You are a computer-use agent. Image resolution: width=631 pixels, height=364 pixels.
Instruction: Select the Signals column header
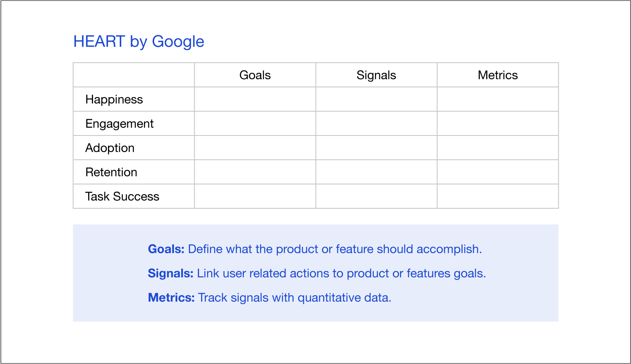point(376,75)
